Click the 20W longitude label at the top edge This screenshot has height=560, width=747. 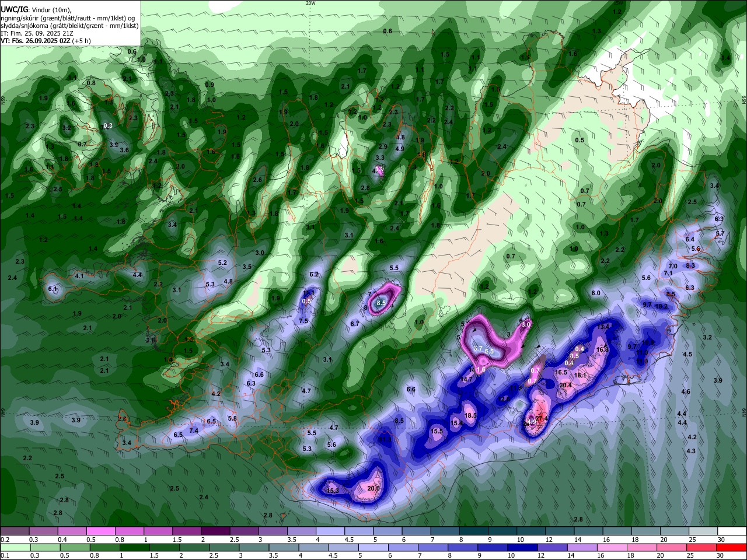click(x=310, y=3)
